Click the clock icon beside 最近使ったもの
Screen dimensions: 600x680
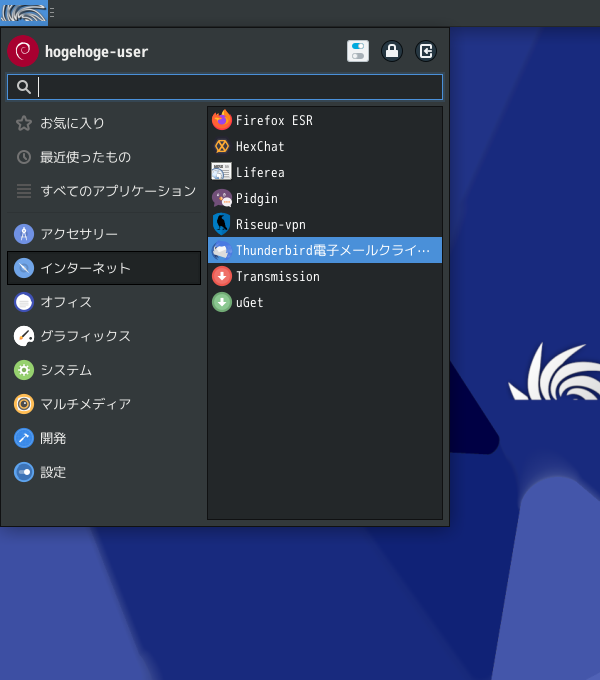pos(24,157)
